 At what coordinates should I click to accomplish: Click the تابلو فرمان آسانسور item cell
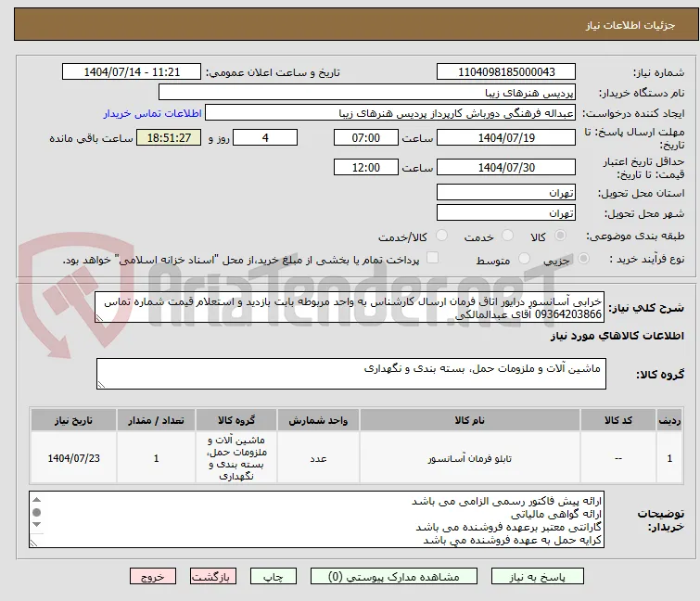[x=470, y=458]
